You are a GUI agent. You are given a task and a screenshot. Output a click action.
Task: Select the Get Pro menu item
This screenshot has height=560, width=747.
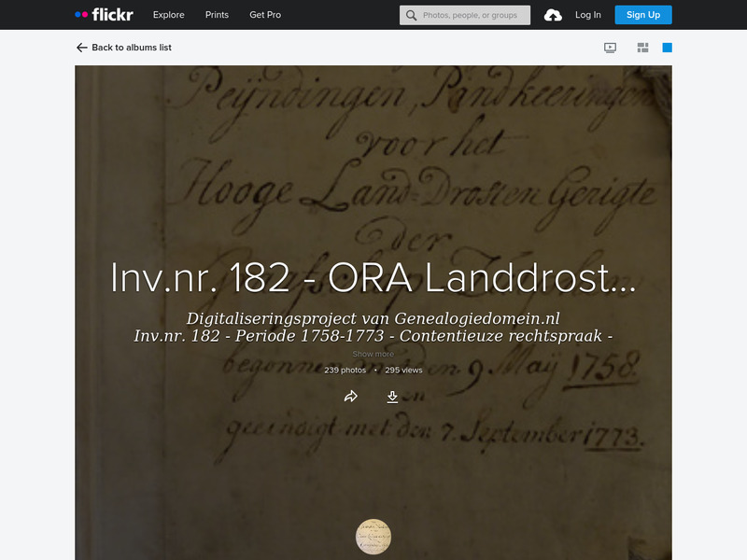click(264, 14)
